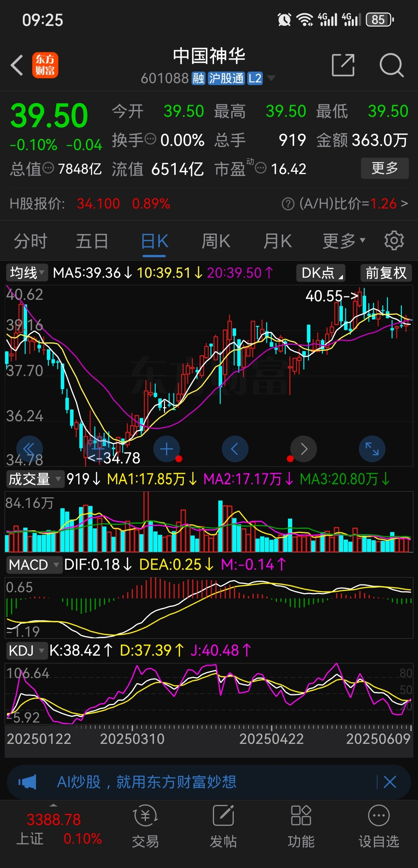
Task: Tap the candlestick K-line chart
Action: [x=209, y=375]
